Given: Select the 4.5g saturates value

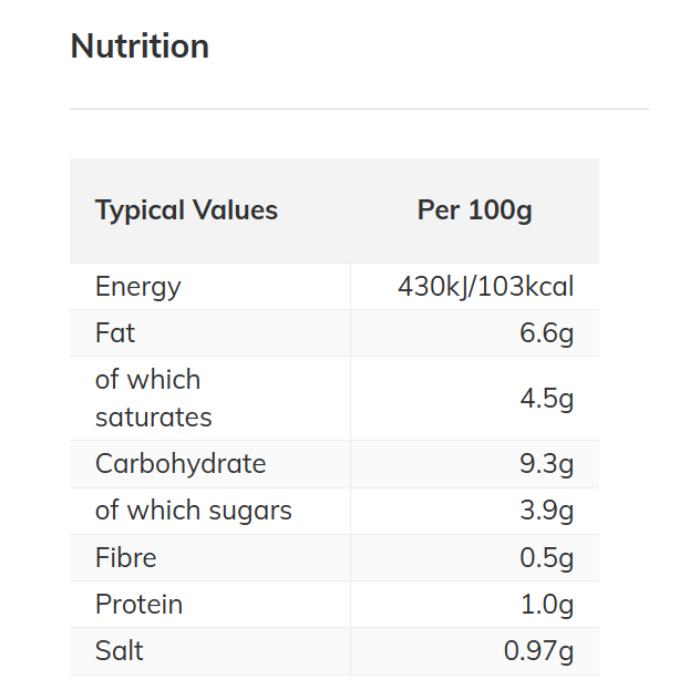Looking at the screenshot, I should (x=546, y=398).
